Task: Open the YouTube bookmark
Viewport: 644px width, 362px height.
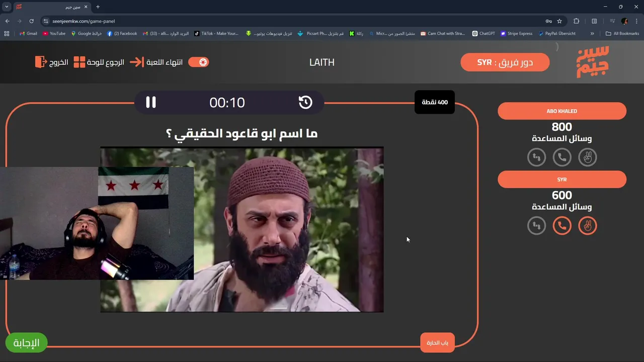Action: [x=54, y=34]
